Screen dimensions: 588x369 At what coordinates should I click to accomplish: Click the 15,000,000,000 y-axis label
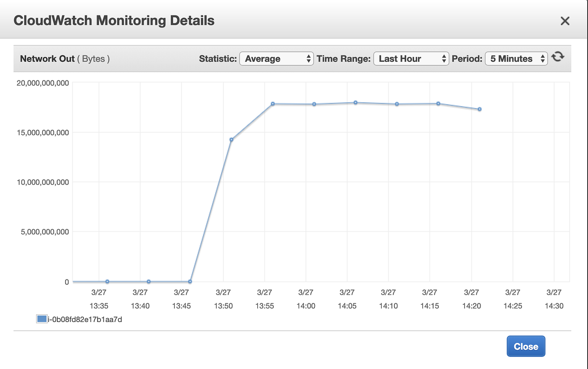point(43,133)
